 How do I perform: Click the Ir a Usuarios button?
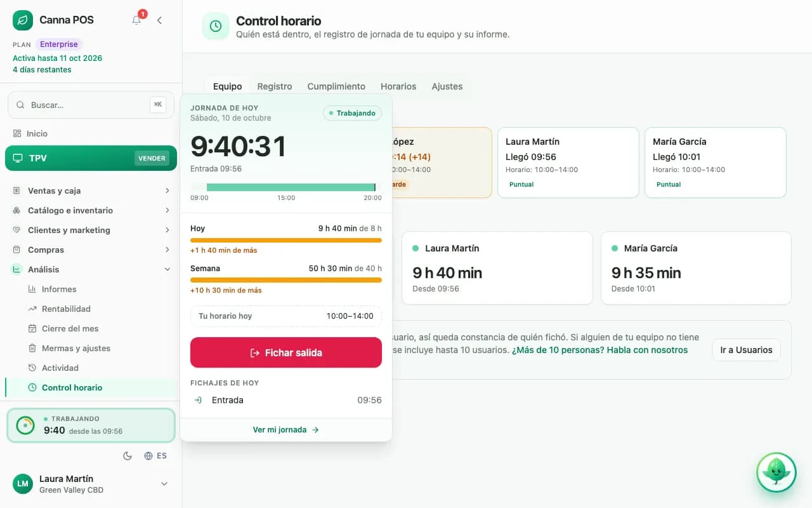click(746, 350)
